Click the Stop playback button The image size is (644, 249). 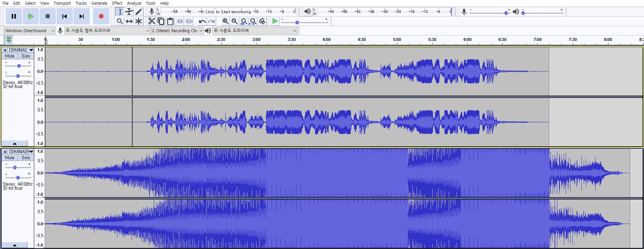point(47,16)
